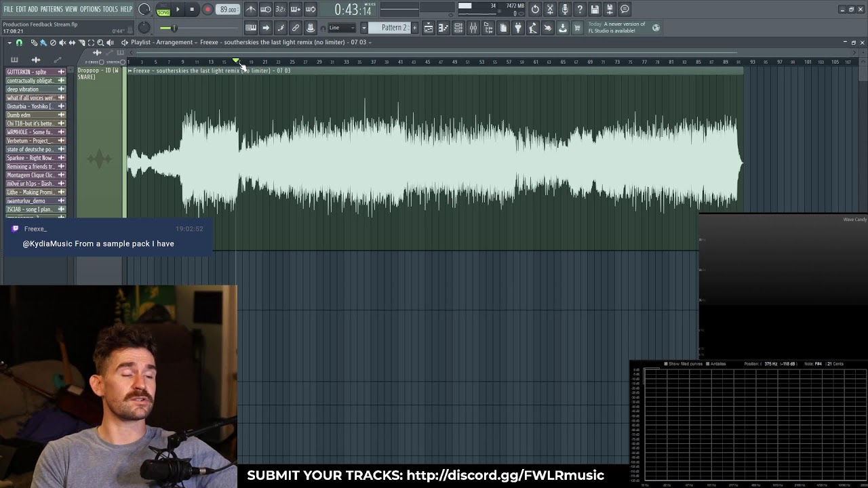
Task: Open the Playlist options menu arrow
Action: coord(9,43)
